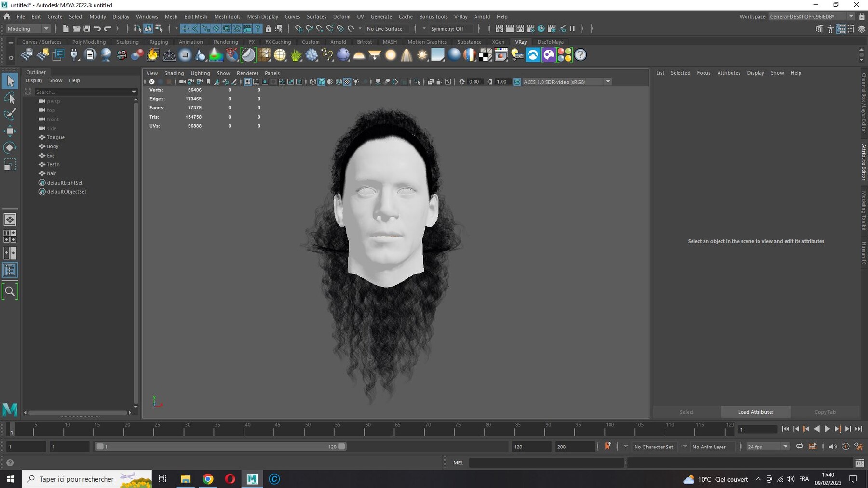Open the No Character Set dropdown
The width and height of the screenshot is (868, 488).
[x=653, y=447]
